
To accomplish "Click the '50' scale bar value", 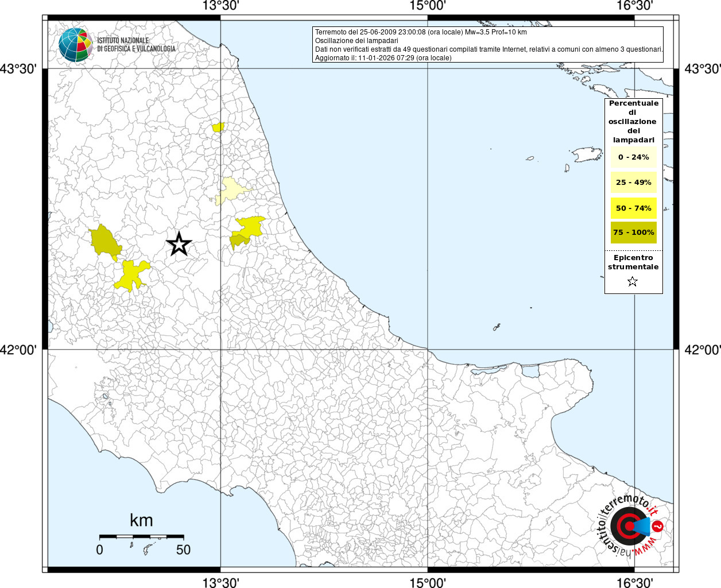I will [x=183, y=550].
